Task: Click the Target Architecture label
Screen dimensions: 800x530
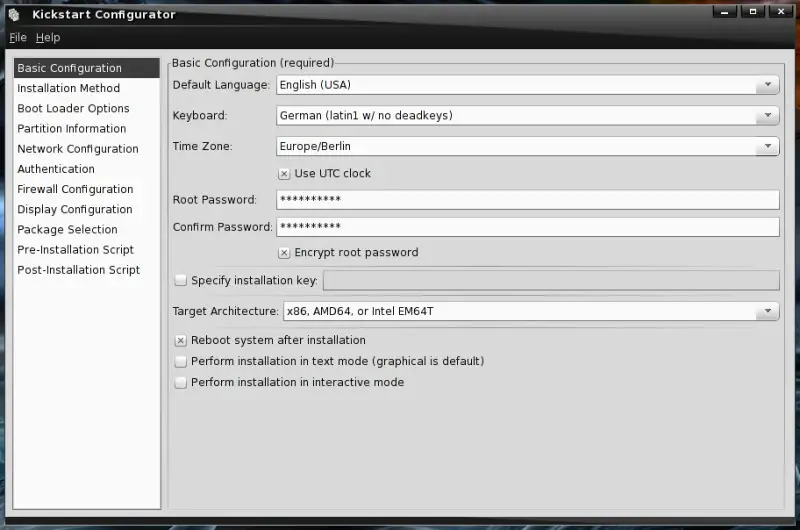Action: click(225, 311)
